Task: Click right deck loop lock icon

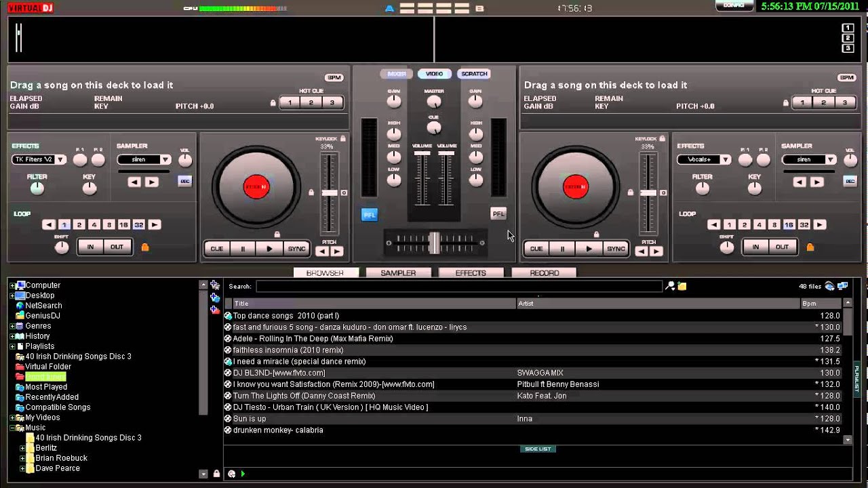Action: (810, 247)
